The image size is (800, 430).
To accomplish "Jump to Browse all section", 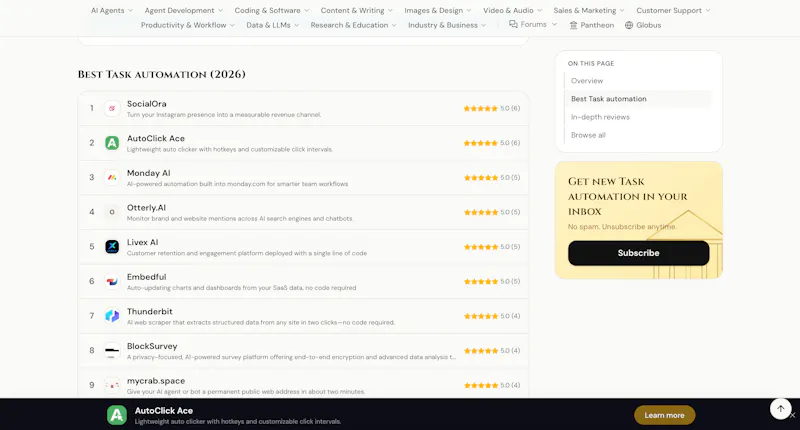I will [x=588, y=135].
